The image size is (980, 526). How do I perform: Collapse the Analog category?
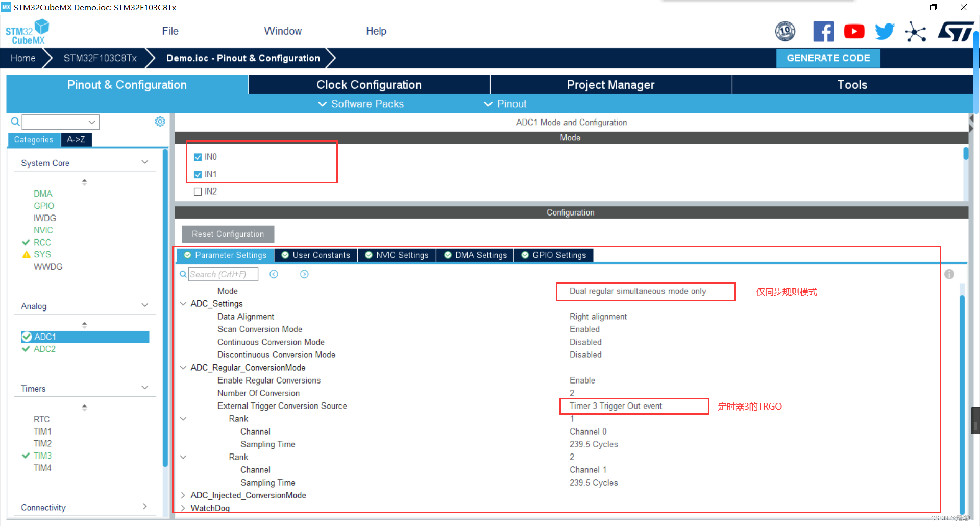[145, 305]
